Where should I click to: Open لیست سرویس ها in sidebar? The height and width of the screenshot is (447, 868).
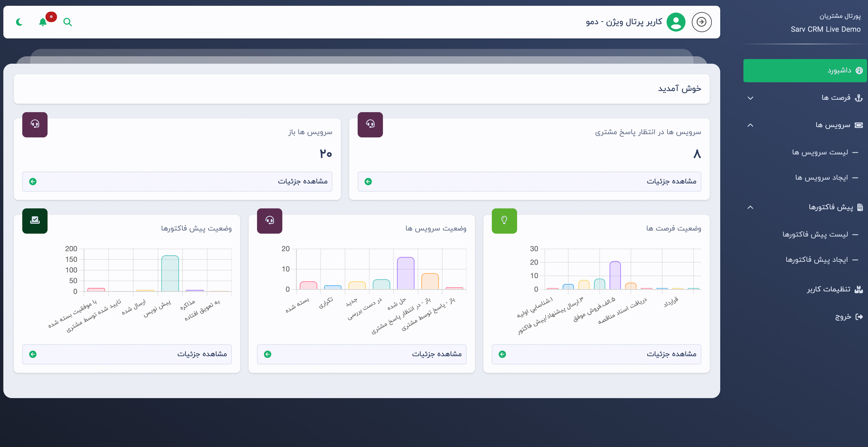819,153
